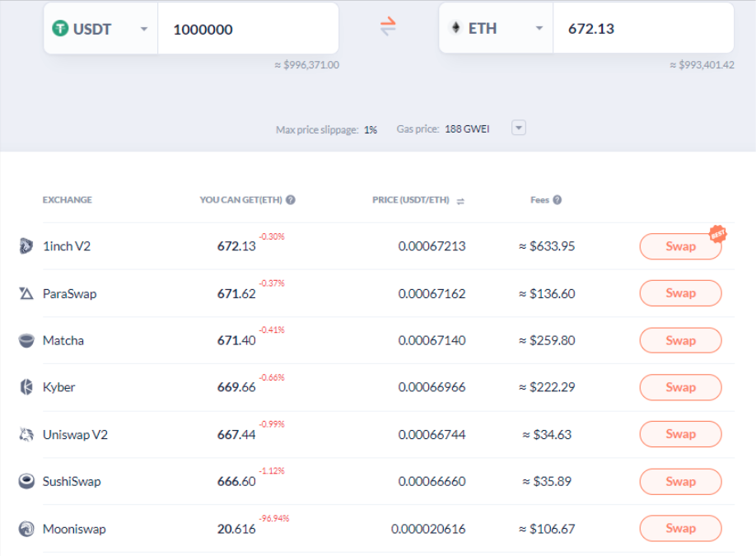Click the Matcha exchange logo
Screen dimensions: 756x556
tap(26, 340)
